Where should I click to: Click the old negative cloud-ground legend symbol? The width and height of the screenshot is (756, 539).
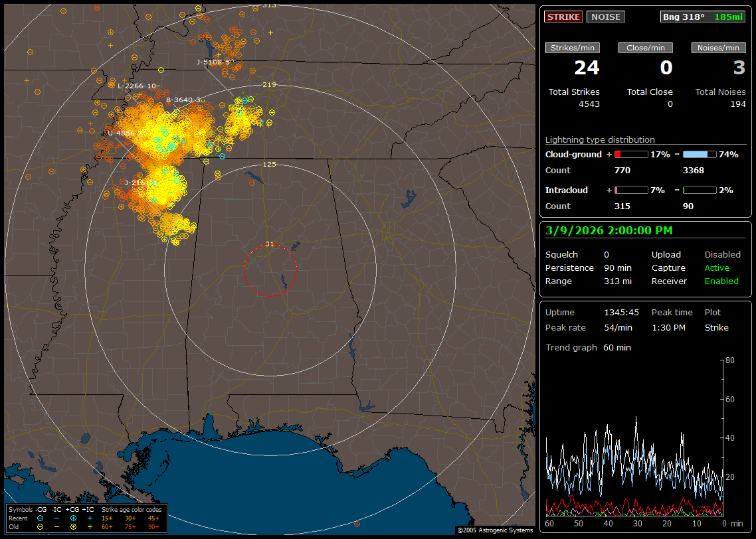(41, 526)
